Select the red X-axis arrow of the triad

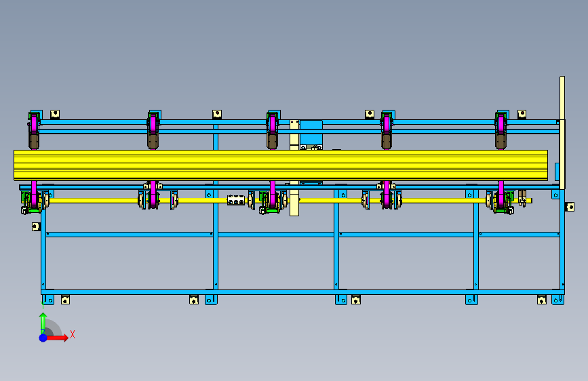pos(58,338)
